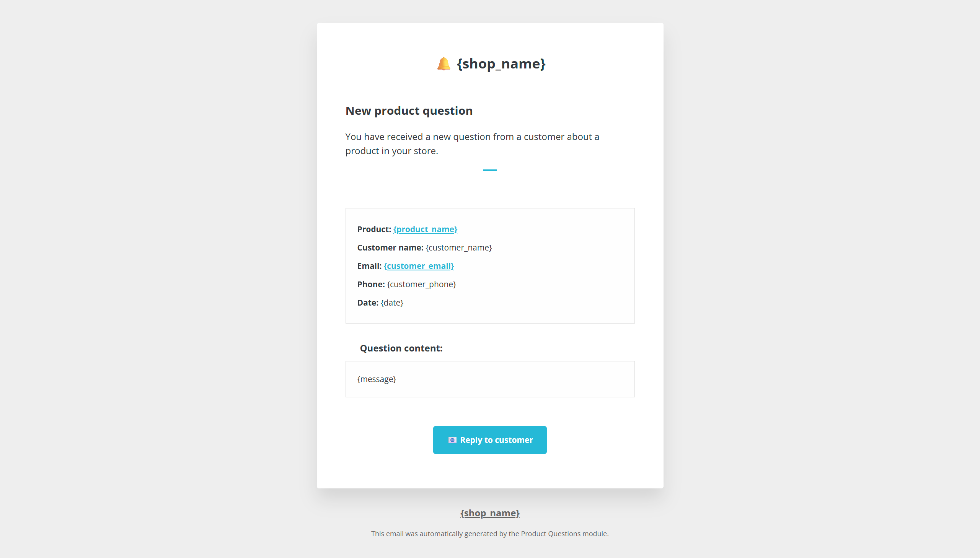Click the Product field label
Screen dimensions: 980x558
click(373, 229)
